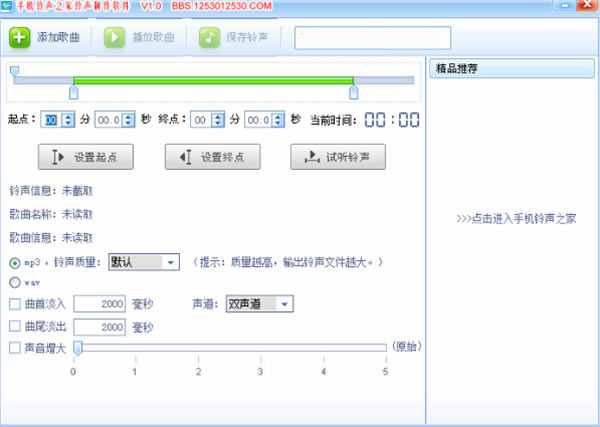Click the end marker handle under the waveform bar
The height and width of the screenshot is (427, 600).
(x=353, y=92)
